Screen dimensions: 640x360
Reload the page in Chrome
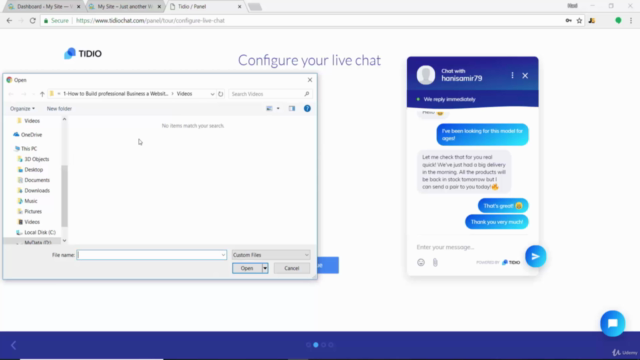(x=33, y=20)
